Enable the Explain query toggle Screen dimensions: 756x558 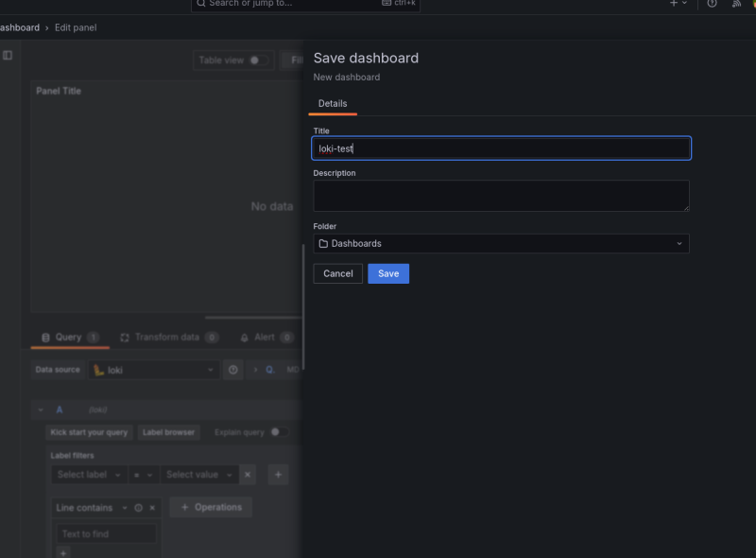(278, 432)
